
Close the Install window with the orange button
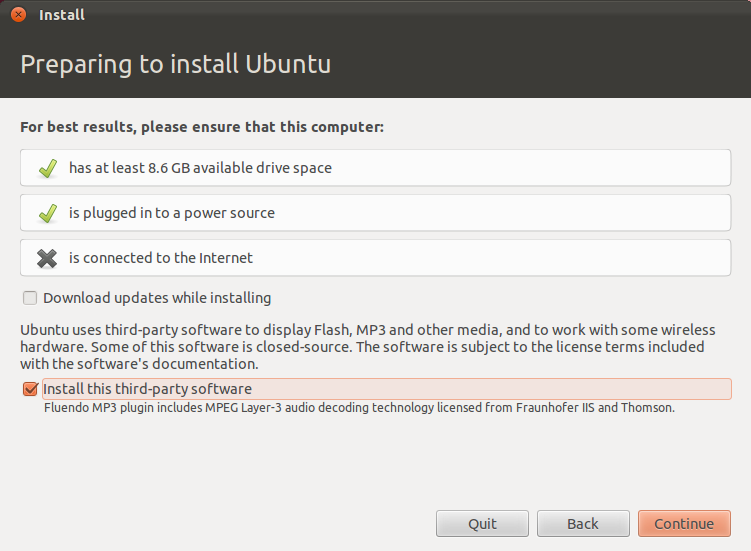(x=18, y=15)
